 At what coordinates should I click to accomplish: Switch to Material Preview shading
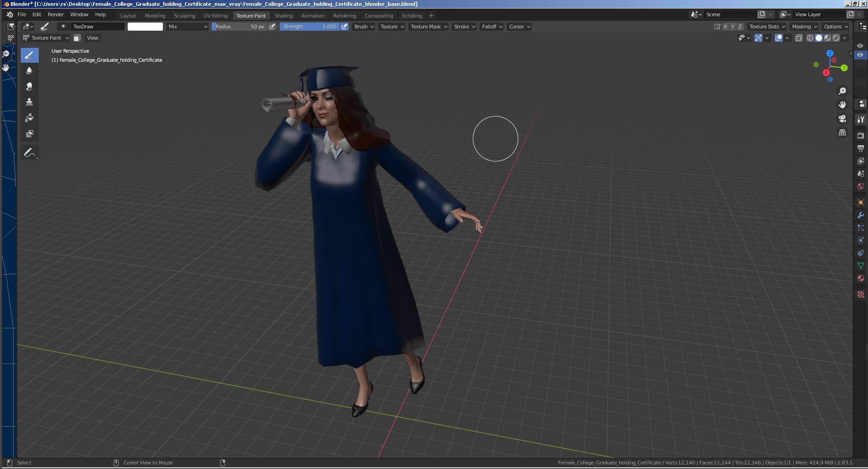[827, 38]
